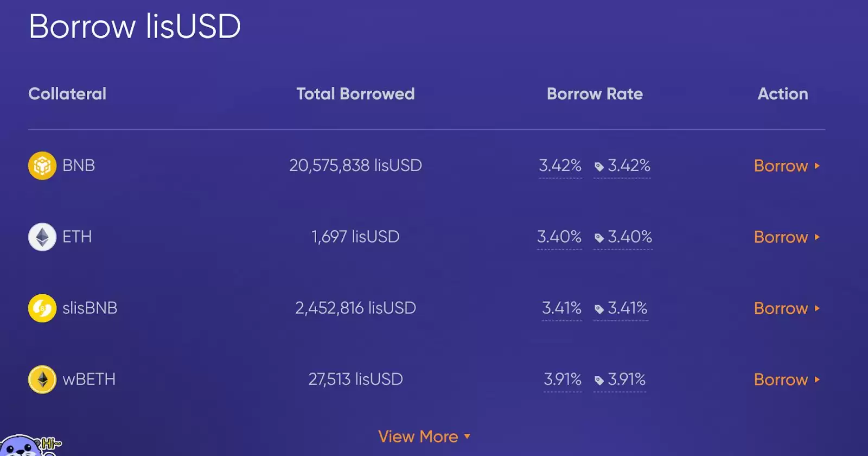The height and width of the screenshot is (456, 868).
Task: Click the slisBNB coin icon
Action: (42, 308)
